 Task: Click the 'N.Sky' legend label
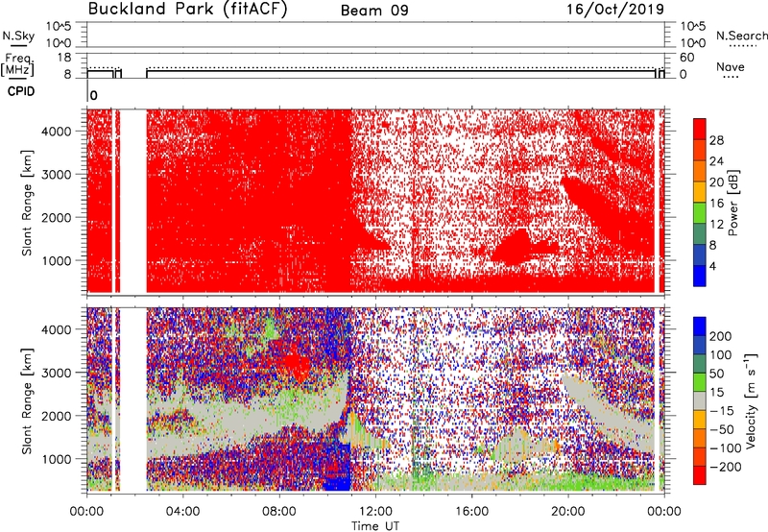18,36
